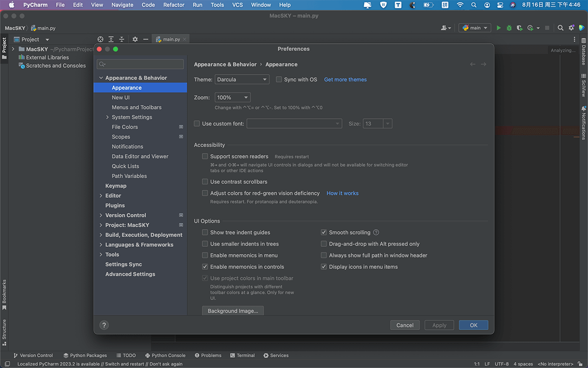588x368 pixels.
Task: Open the Navigate menu
Action: (122, 5)
